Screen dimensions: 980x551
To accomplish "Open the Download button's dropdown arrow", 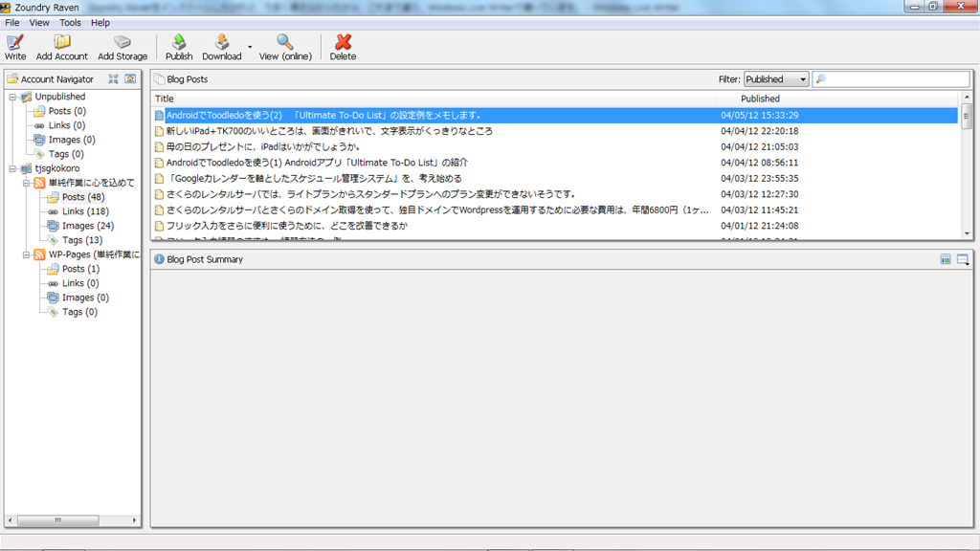I will coord(250,46).
